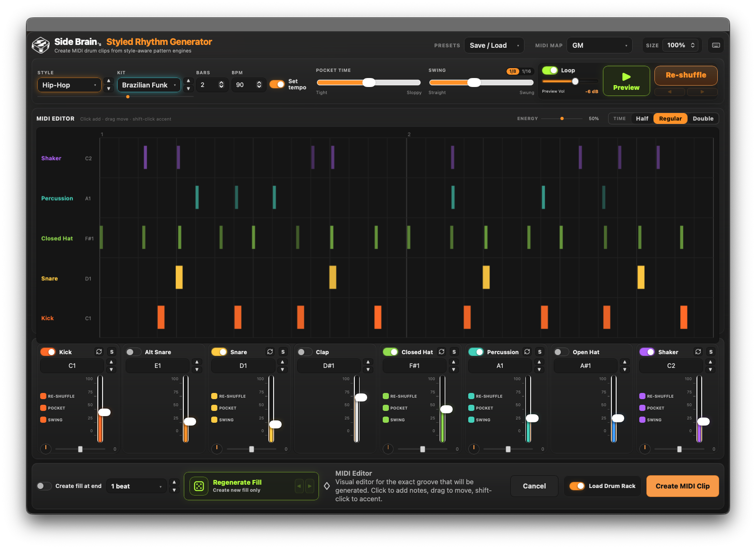Viewport: 756px width, 549px height.
Task: Click the Kick note field C1
Action: pos(72,366)
